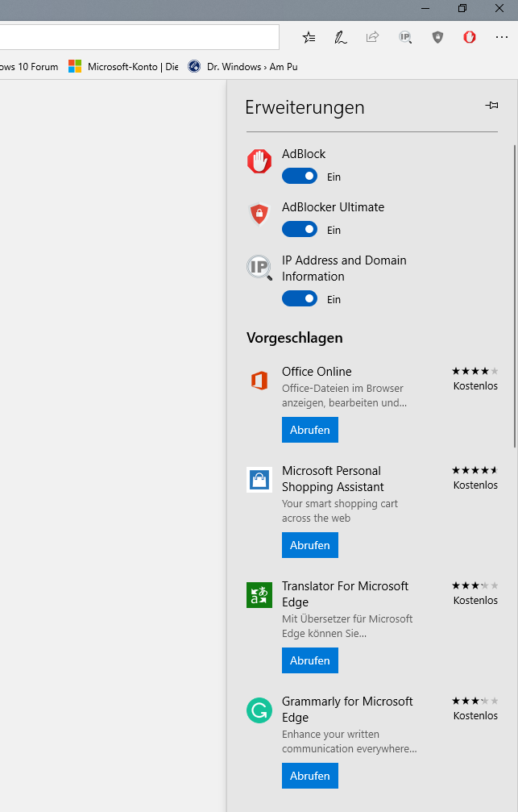Minimize the Edge window

(x=425, y=8)
